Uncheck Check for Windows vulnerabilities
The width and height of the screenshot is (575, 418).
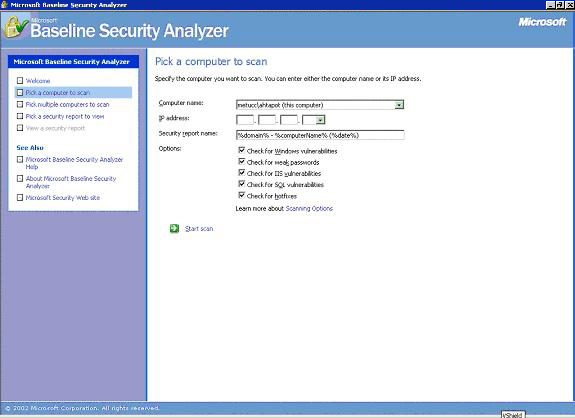[x=242, y=150]
